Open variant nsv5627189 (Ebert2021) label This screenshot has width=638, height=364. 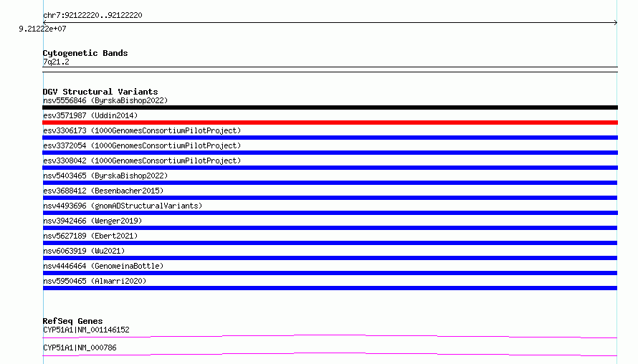(x=90, y=236)
